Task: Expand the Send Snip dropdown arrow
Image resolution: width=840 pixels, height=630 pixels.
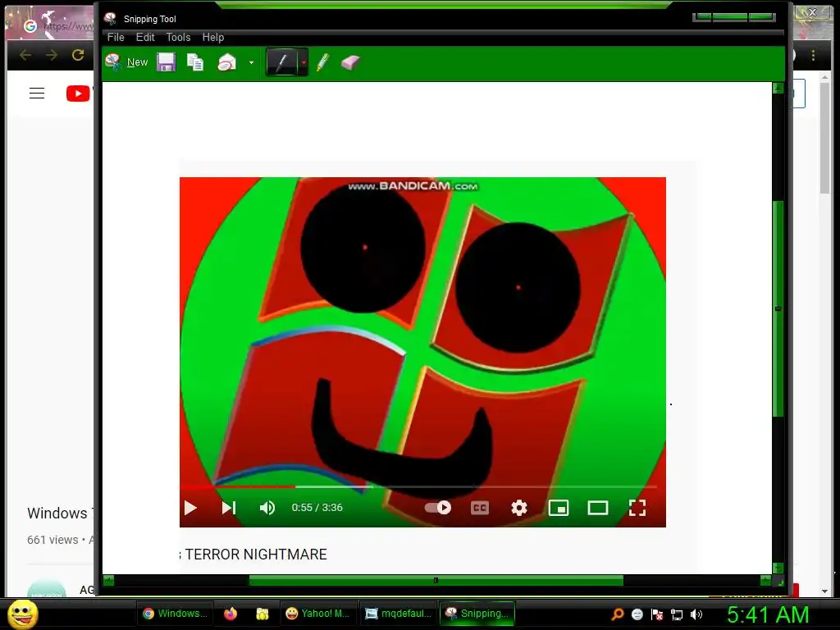Action: 251,62
